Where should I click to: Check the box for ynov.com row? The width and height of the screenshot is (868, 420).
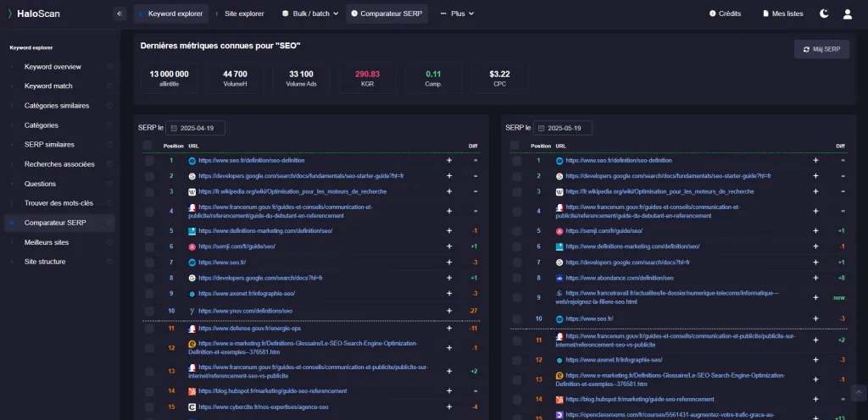(149, 311)
